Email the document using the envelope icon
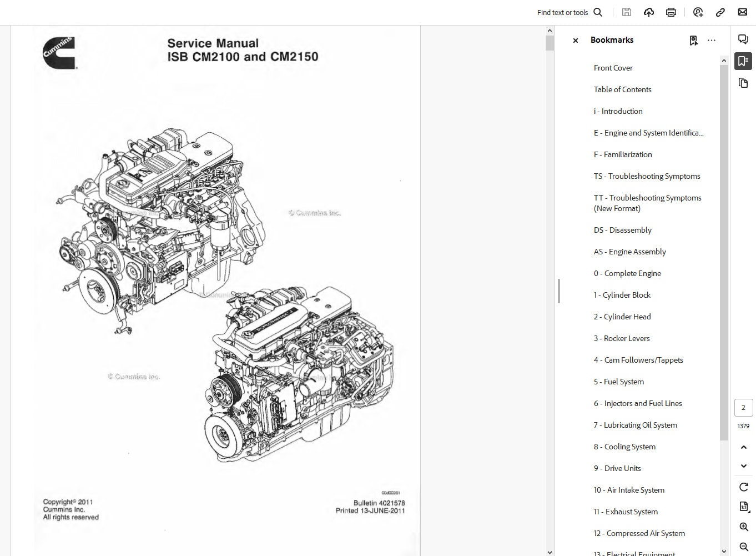Image resolution: width=756 pixels, height=556 pixels. pyautogui.click(x=743, y=12)
